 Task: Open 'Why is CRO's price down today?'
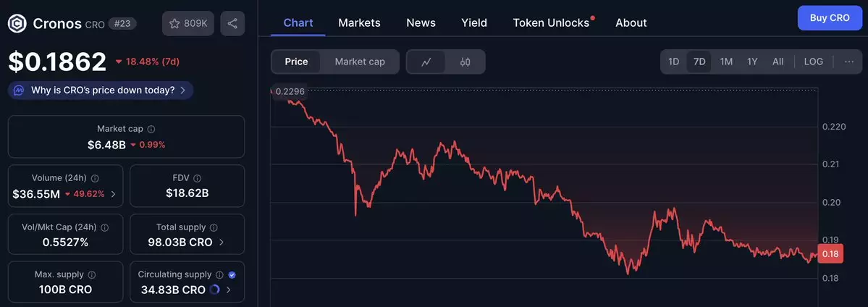[x=101, y=90]
